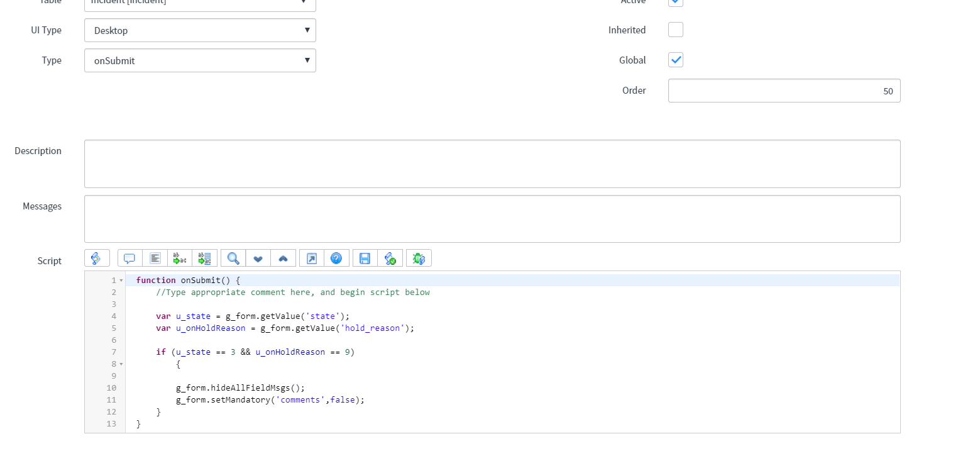
Task: Uncheck the Global checkbox
Action: pyautogui.click(x=676, y=60)
